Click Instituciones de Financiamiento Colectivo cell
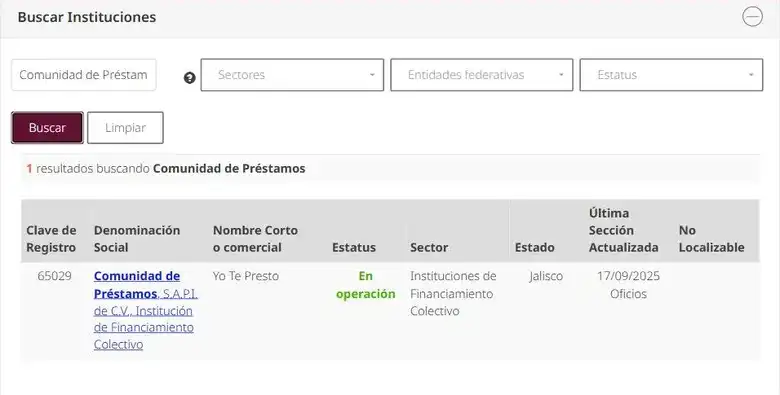Screen dimensions: 780x395 click(453, 294)
